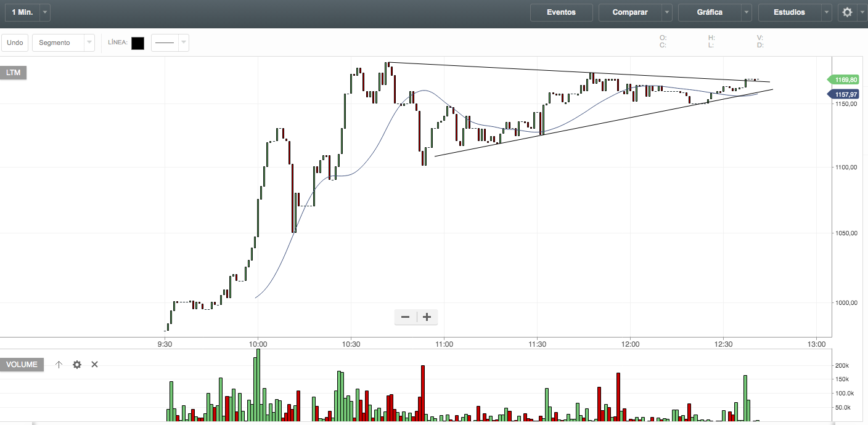Viewport: 868px width, 425px height.
Task: Click the 1100,00 price axis label
Action: coord(848,167)
